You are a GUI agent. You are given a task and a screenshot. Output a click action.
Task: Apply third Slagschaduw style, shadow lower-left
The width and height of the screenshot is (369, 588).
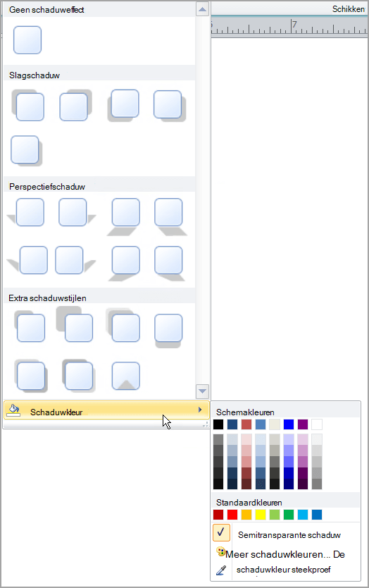point(123,105)
